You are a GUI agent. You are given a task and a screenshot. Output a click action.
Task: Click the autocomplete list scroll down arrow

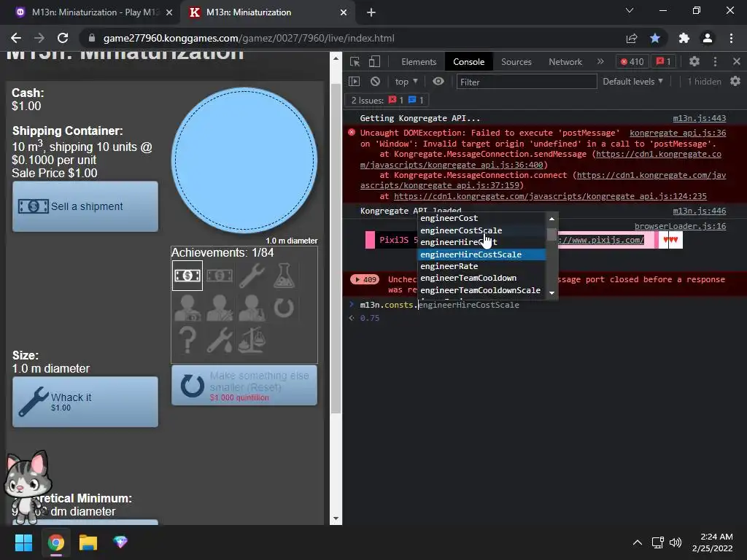(x=551, y=293)
